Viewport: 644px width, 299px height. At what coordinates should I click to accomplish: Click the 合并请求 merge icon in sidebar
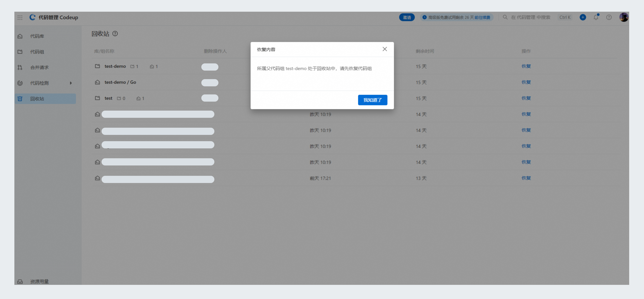[x=20, y=67]
